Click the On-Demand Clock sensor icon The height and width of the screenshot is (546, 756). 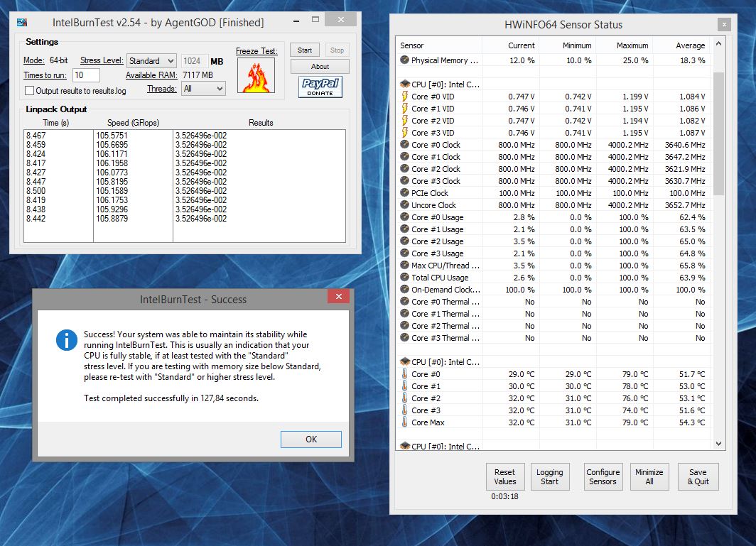404,289
